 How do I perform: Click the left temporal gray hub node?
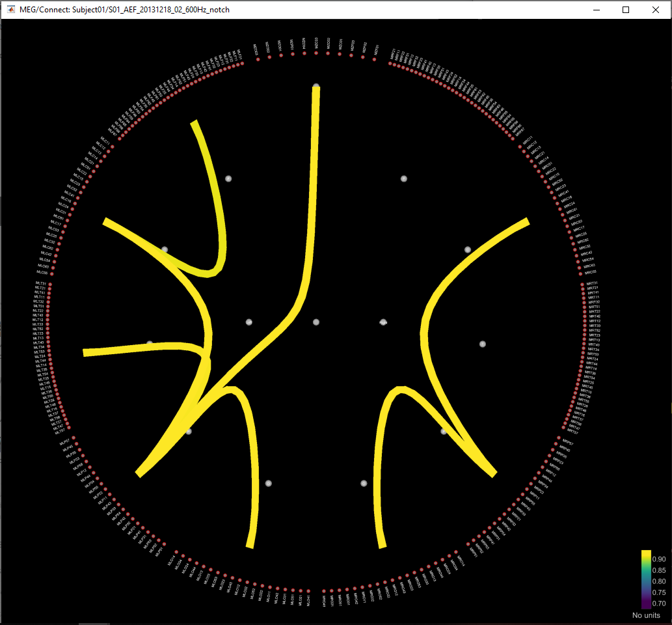pyautogui.click(x=150, y=342)
